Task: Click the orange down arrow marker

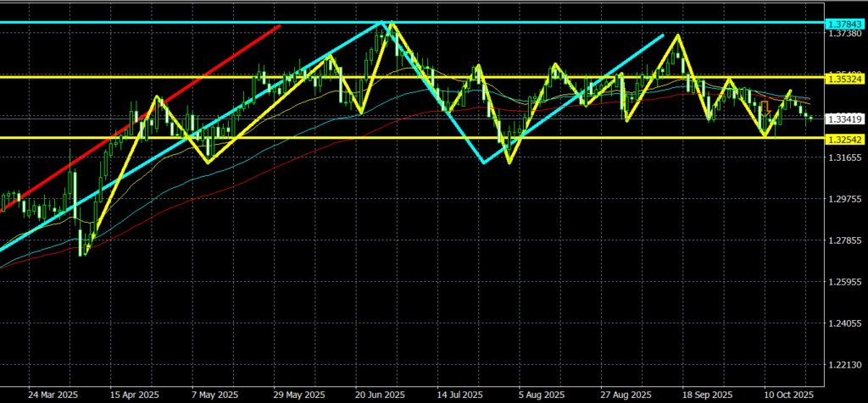Action: [765, 108]
